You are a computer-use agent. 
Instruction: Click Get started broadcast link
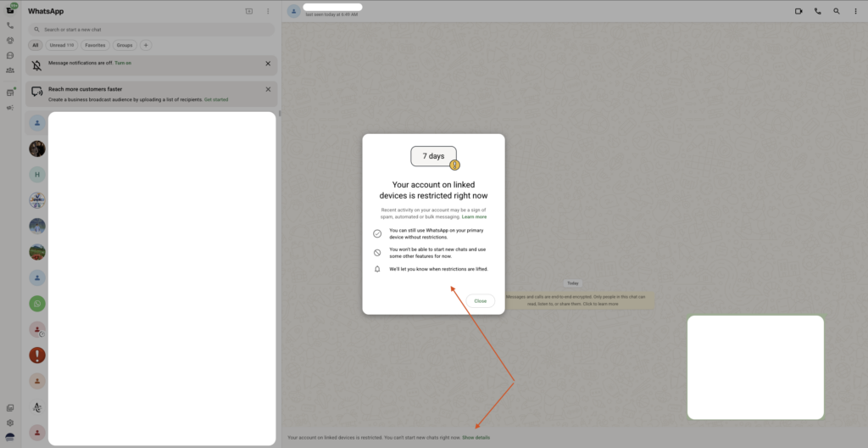(x=216, y=100)
